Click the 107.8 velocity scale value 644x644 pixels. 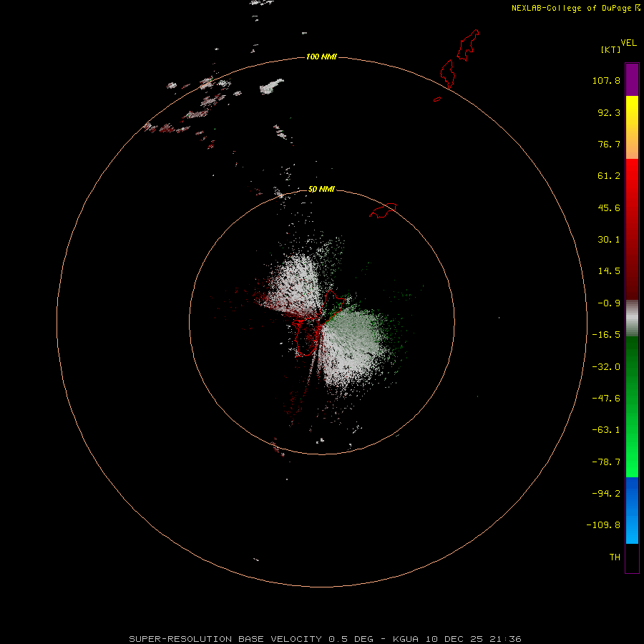point(606,80)
